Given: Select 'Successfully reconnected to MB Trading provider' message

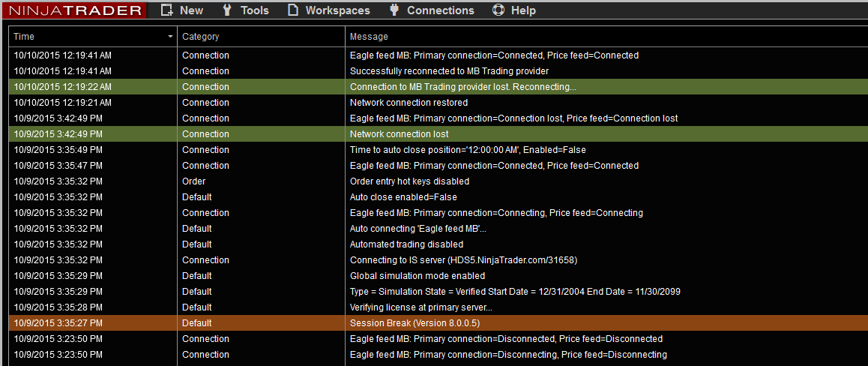Looking at the screenshot, I should click(x=449, y=70).
